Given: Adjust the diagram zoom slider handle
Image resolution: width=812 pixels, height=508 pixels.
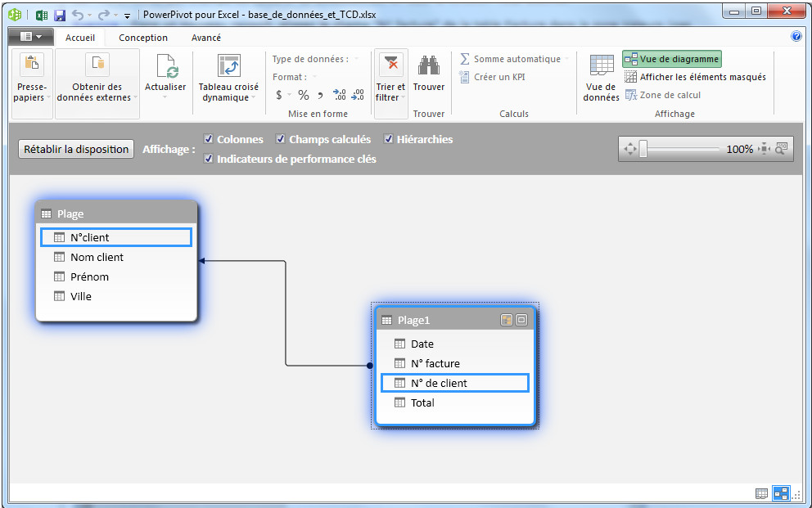Looking at the screenshot, I should click(643, 149).
